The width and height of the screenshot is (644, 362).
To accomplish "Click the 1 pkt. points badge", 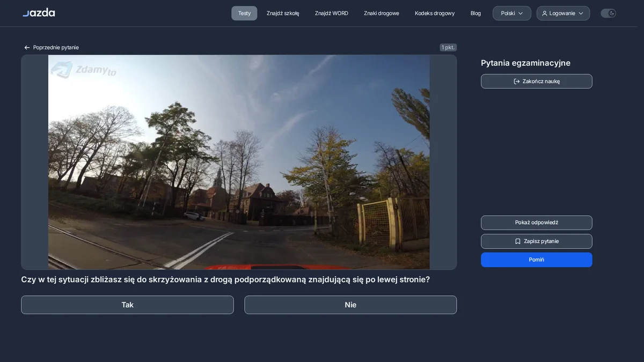I will pyautogui.click(x=448, y=47).
